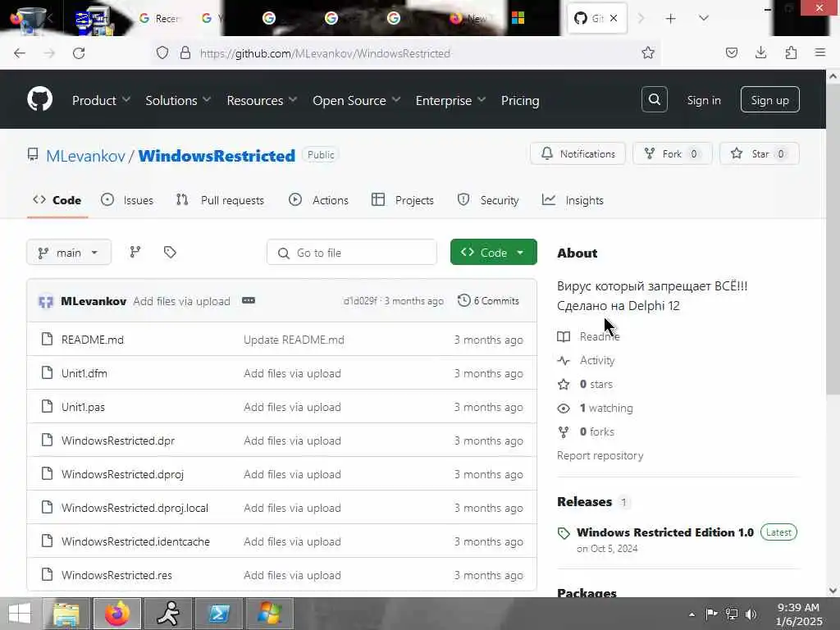This screenshot has height=630, width=840.
Task: Open Windows Restricted Edition 1.0 release
Action: coord(664,532)
